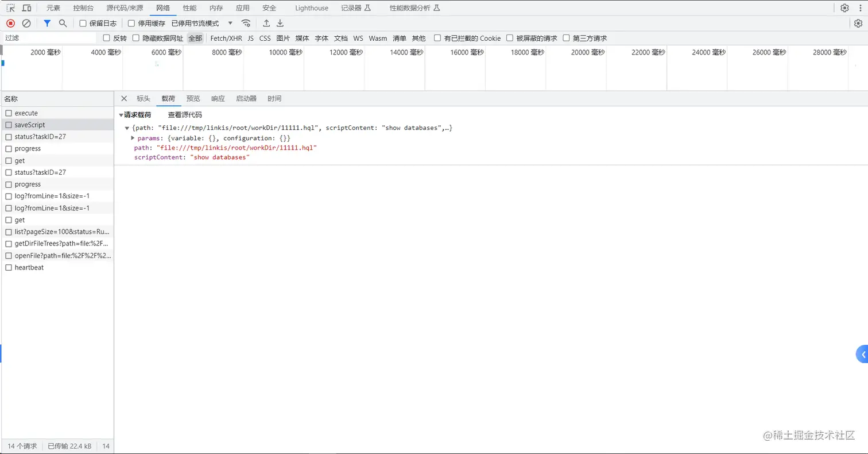Stop recording the network log

pyautogui.click(x=10, y=24)
